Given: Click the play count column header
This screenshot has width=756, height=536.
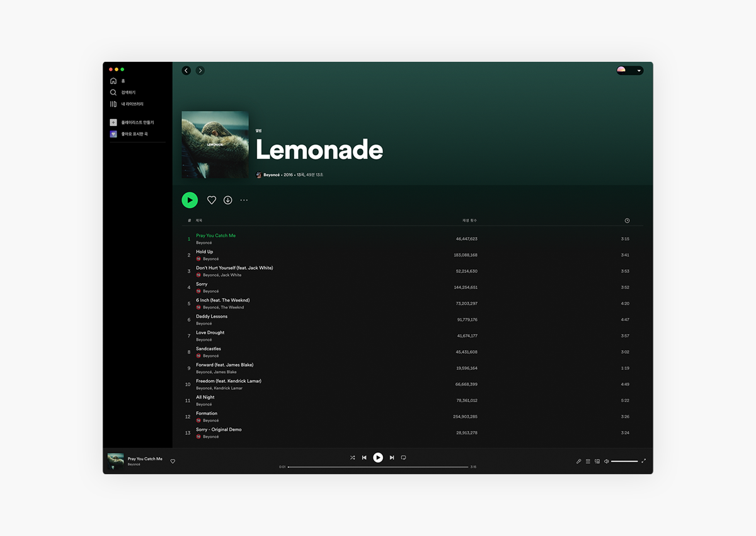Looking at the screenshot, I should pos(470,221).
